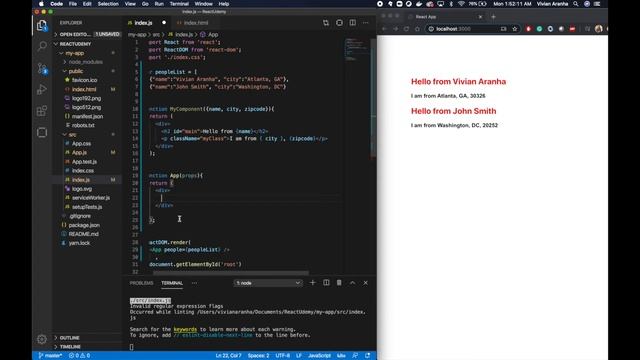This screenshot has height=360, width=640.
Task: Click the 'keywords' link in the terminal output
Action: pos(185,329)
